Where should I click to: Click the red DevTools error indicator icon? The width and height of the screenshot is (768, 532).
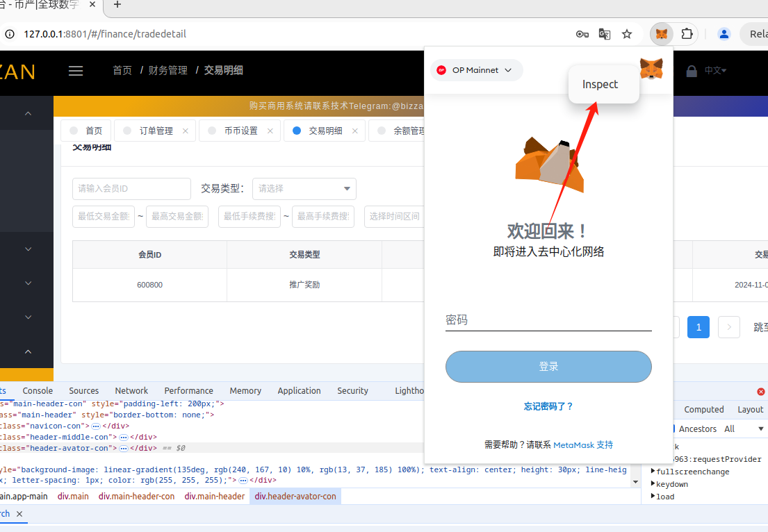tap(760, 392)
